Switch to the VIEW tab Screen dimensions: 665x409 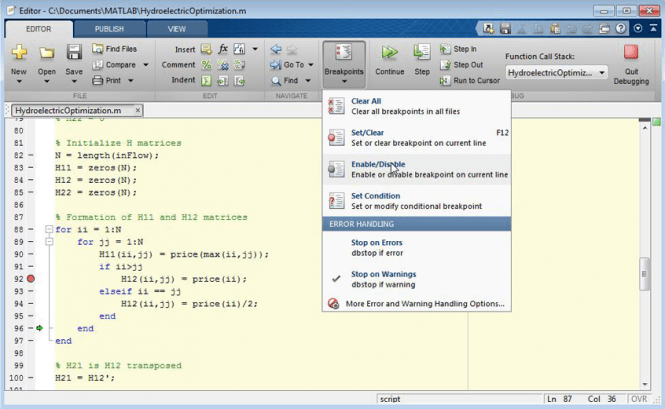(176, 29)
